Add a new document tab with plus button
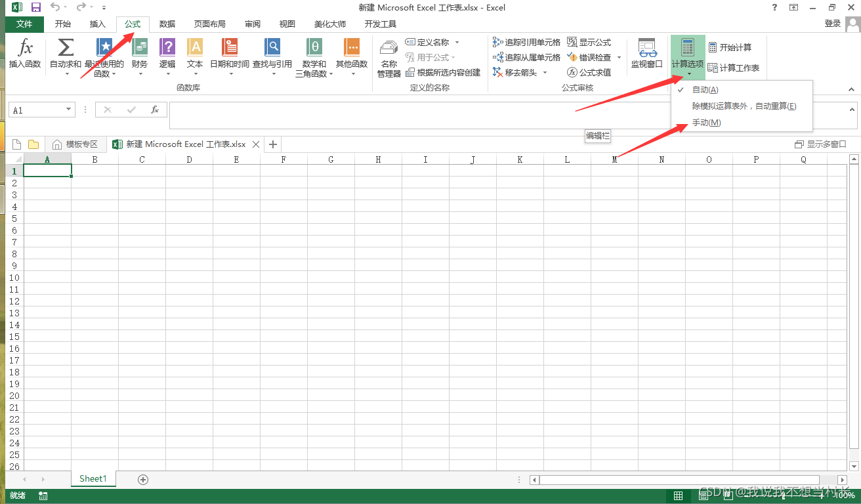Viewport: 861px width, 504px height. [x=274, y=144]
